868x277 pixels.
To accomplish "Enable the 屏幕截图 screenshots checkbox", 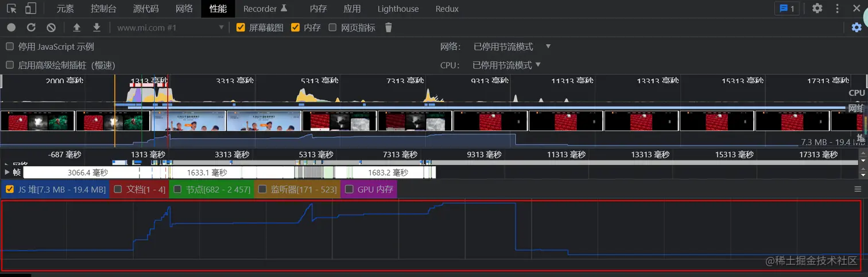I will coord(241,27).
